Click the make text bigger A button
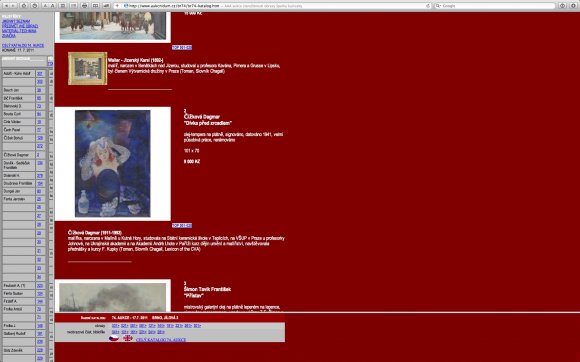This screenshot has width=580, height=362. coord(53,6)
